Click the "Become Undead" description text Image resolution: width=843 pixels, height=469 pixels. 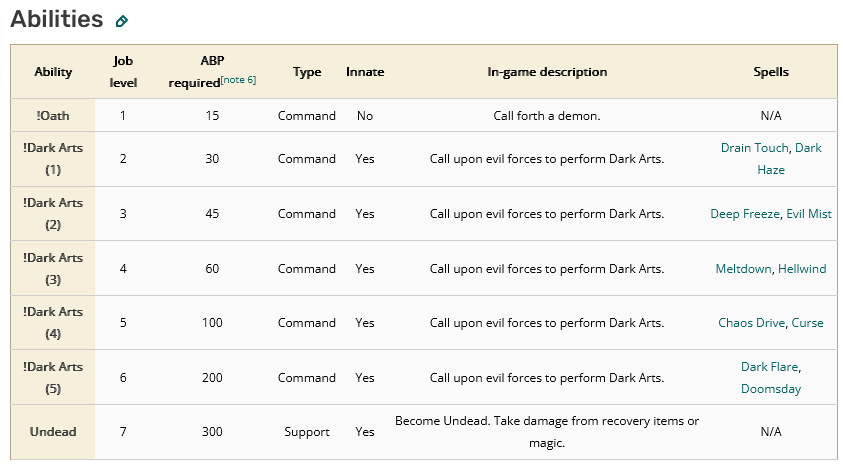coord(547,432)
